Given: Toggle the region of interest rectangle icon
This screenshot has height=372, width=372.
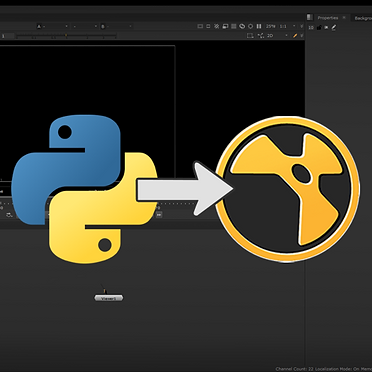Looking at the screenshot, I should pos(250,35).
